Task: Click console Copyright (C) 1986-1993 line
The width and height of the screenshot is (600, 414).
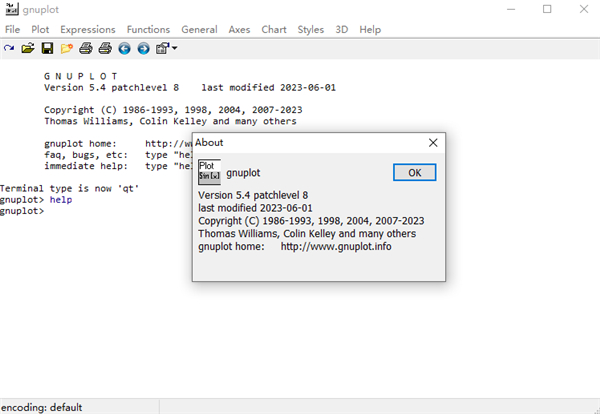Action: click(x=173, y=110)
